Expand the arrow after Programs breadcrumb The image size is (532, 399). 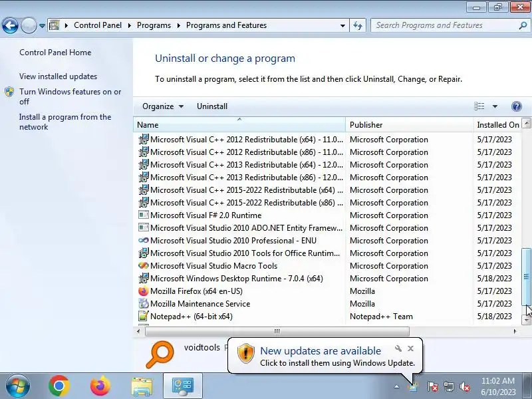(179, 25)
